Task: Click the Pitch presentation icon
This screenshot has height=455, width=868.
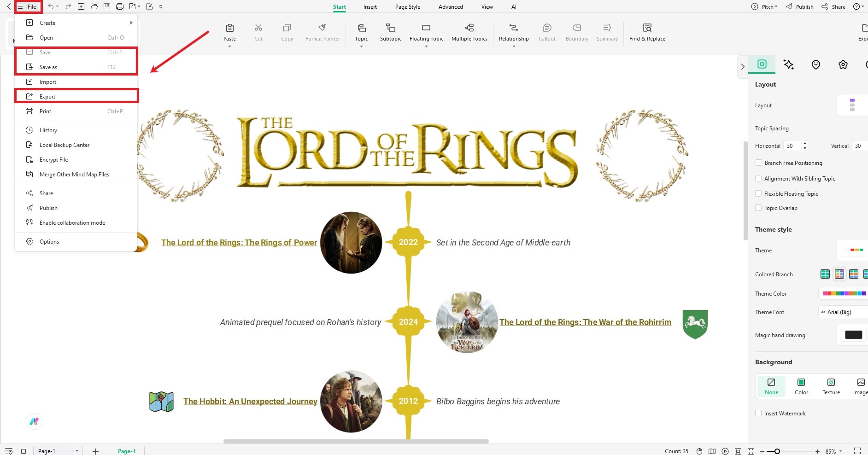Action: 755,6
